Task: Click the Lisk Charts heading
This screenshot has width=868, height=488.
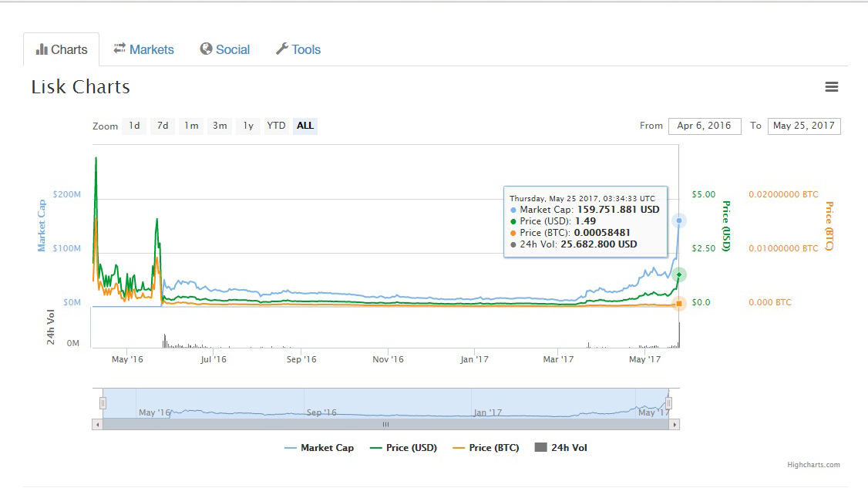Action: [x=81, y=87]
